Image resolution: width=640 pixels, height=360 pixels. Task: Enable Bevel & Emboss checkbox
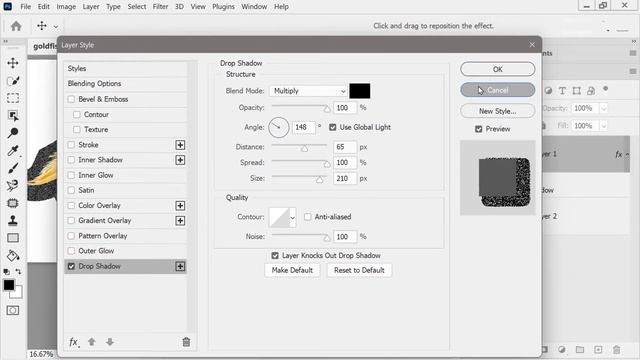[x=71, y=99]
